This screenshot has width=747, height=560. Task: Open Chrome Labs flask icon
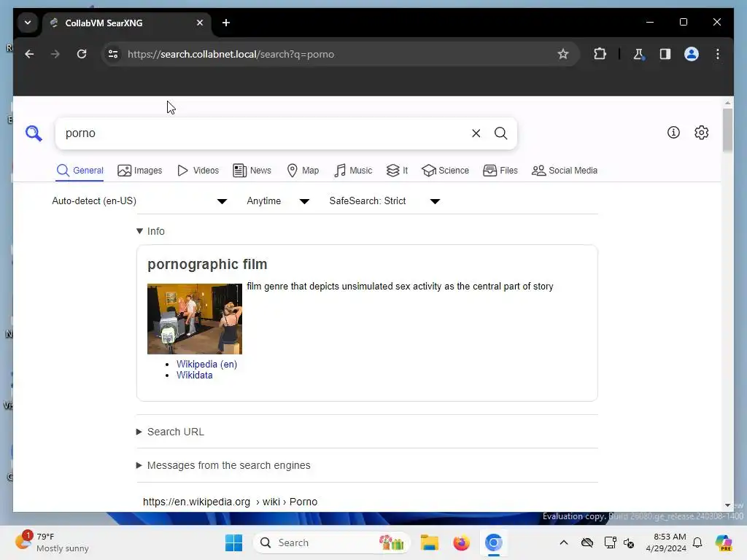[638, 54]
